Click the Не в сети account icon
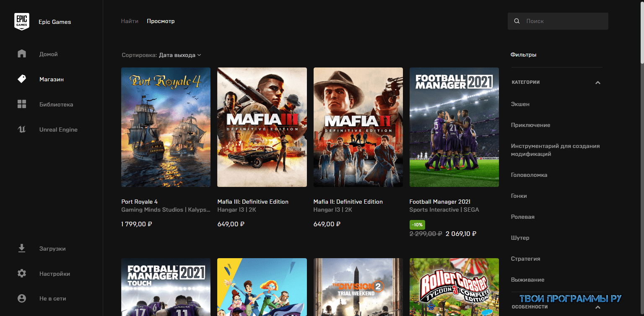Image resolution: width=644 pixels, height=316 pixels. [x=21, y=298]
